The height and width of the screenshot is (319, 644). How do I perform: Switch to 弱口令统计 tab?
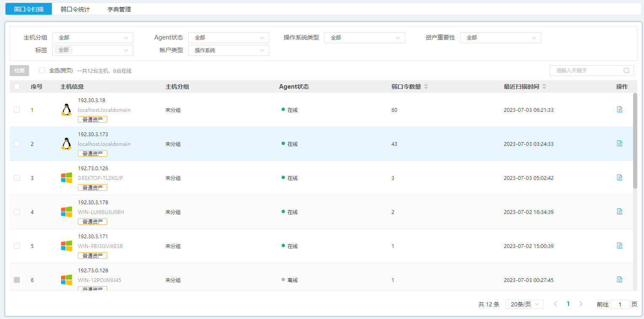pyautogui.click(x=75, y=9)
